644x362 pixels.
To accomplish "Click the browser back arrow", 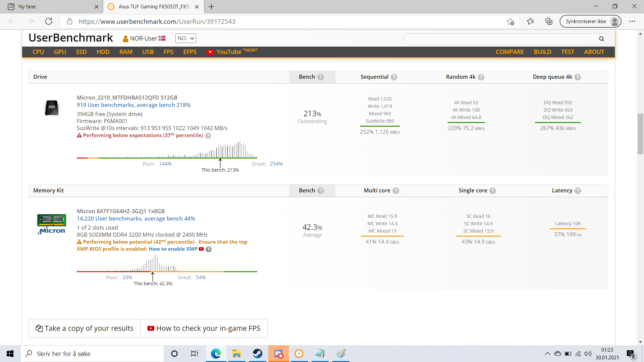I will coord(12,21).
